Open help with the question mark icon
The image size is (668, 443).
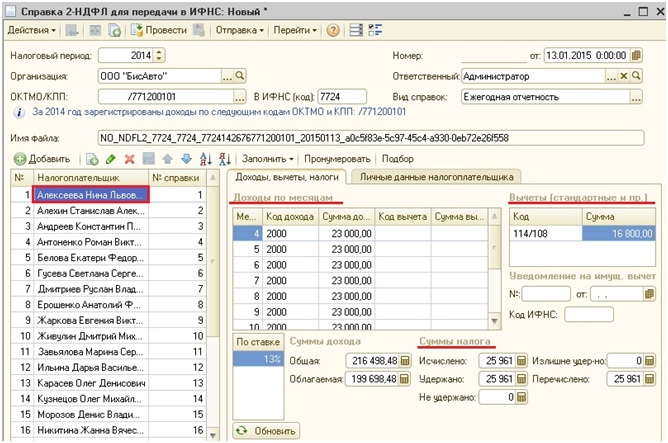click(333, 30)
